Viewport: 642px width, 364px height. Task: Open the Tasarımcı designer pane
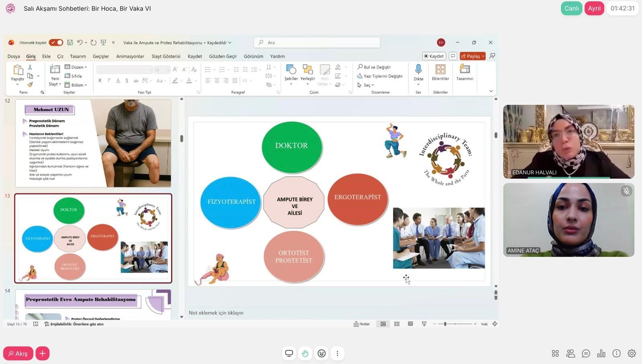click(464, 72)
